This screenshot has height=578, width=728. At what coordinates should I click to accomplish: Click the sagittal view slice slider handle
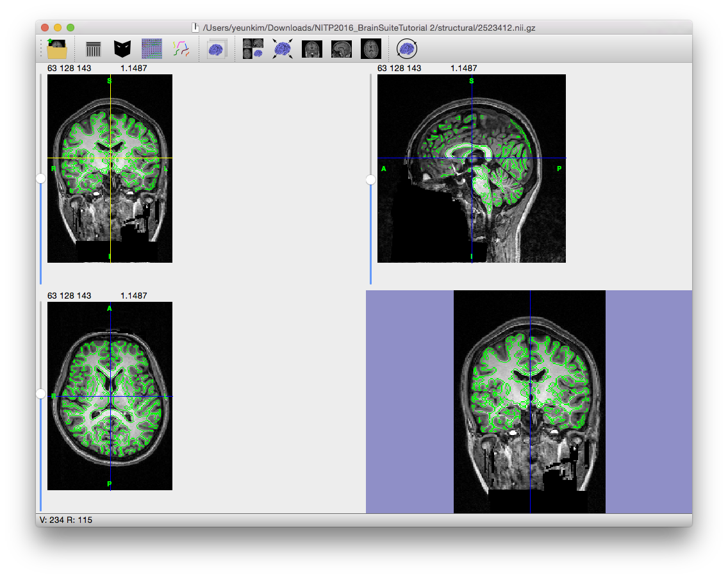(370, 180)
